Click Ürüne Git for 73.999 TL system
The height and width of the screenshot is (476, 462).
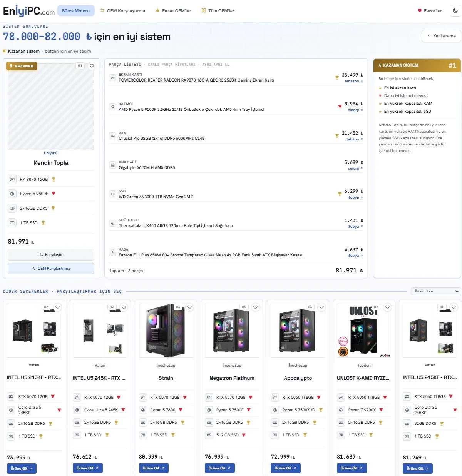(22, 468)
